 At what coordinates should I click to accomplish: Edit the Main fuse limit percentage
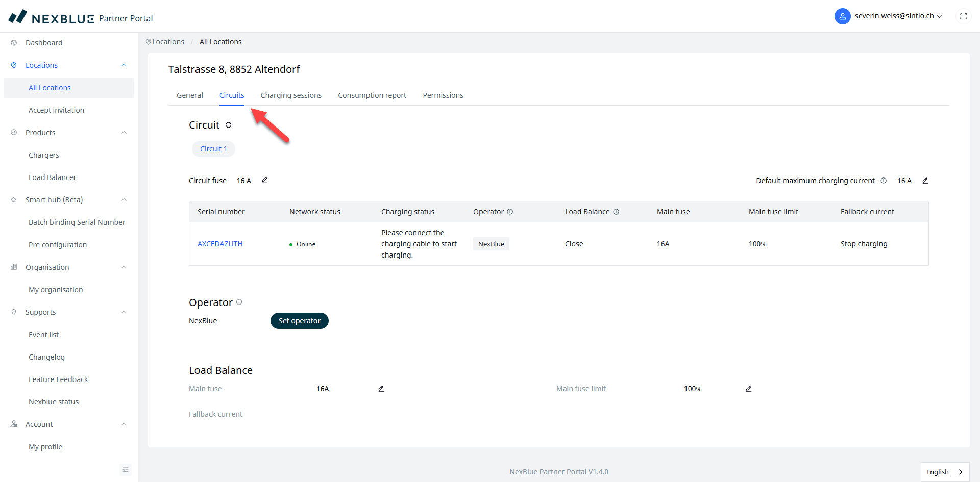pos(748,389)
